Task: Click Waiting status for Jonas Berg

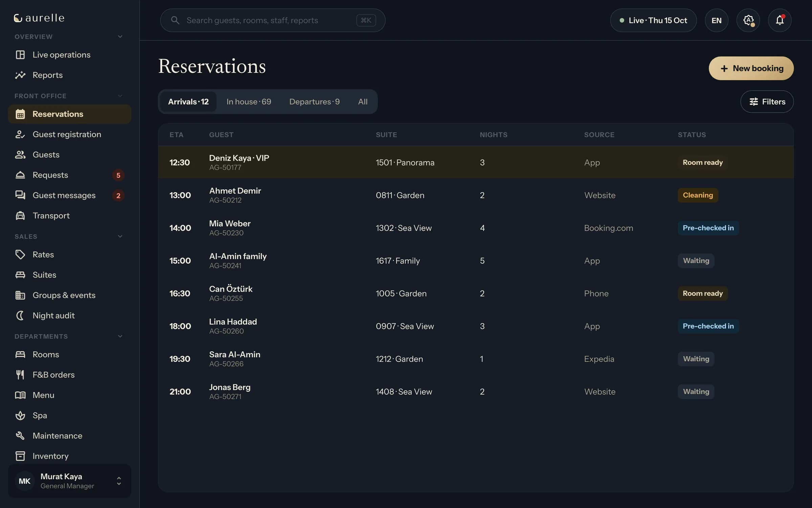Action: point(696,391)
